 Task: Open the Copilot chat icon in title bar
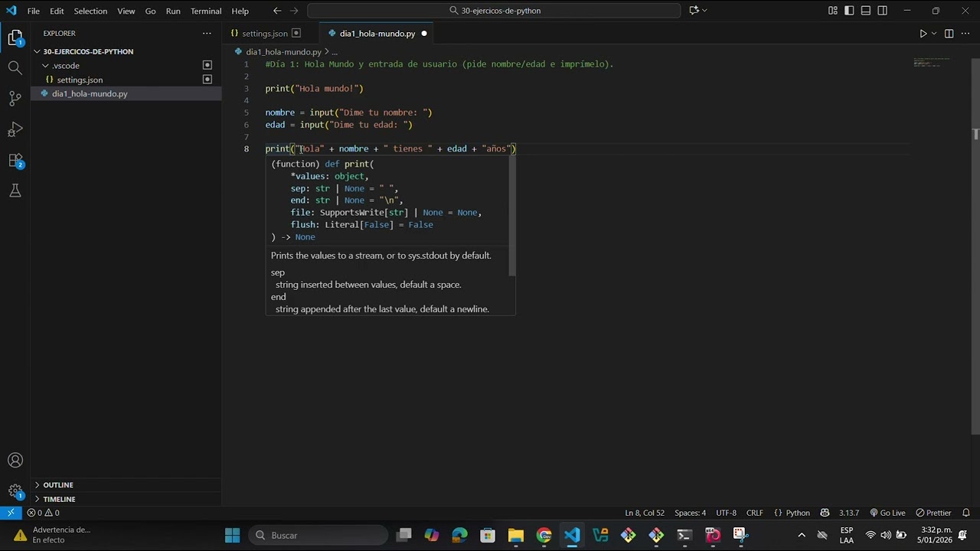point(694,11)
